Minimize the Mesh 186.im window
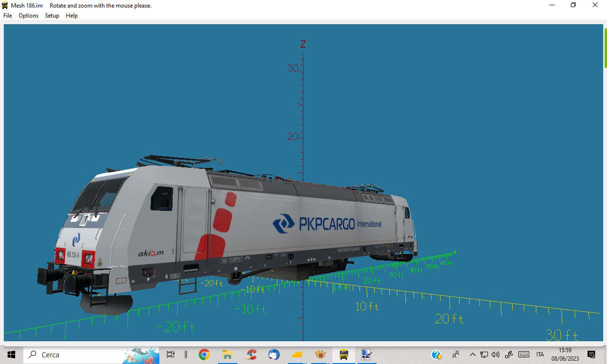 pyautogui.click(x=552, y=5)
